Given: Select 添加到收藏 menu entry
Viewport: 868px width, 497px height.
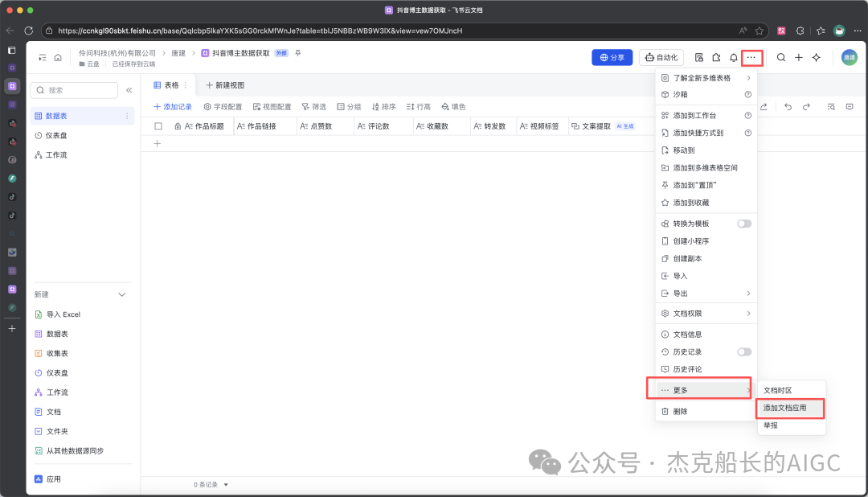Looking at the screenshot, I should 706,203.
